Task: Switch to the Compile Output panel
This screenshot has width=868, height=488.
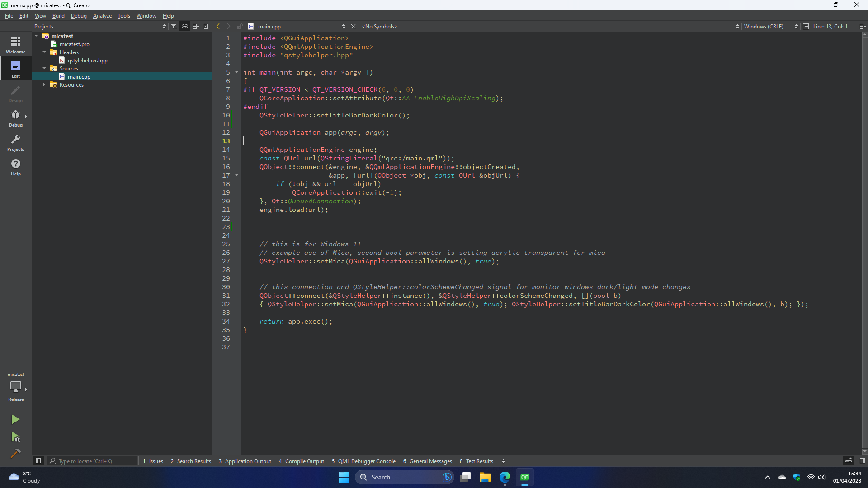Action: tap(305, 461)
